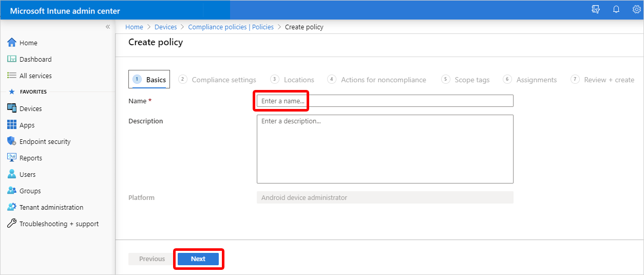This screenshot has width=644, height=275.
Task: Open the notifications bell icon
Action: tap(616, 10)
